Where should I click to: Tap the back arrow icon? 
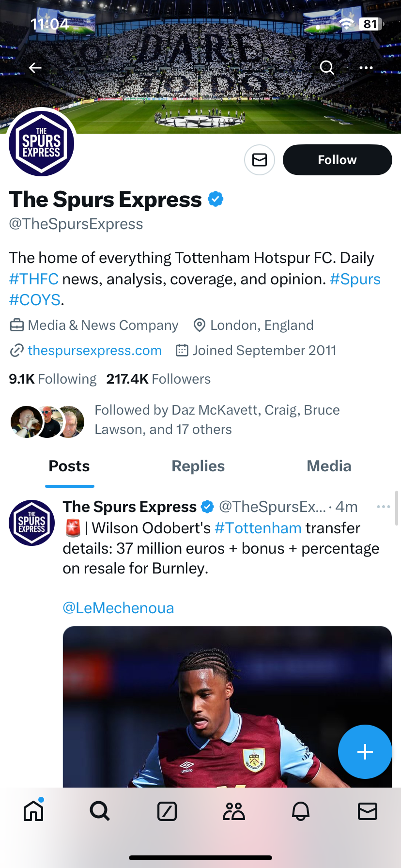pos(35,68)
